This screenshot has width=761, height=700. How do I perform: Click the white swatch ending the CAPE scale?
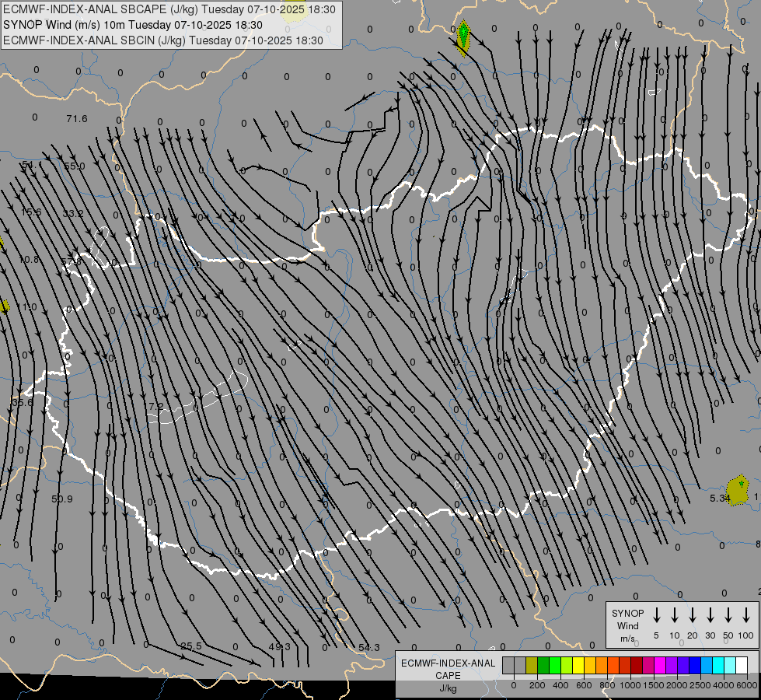click(x=742, y=665)
